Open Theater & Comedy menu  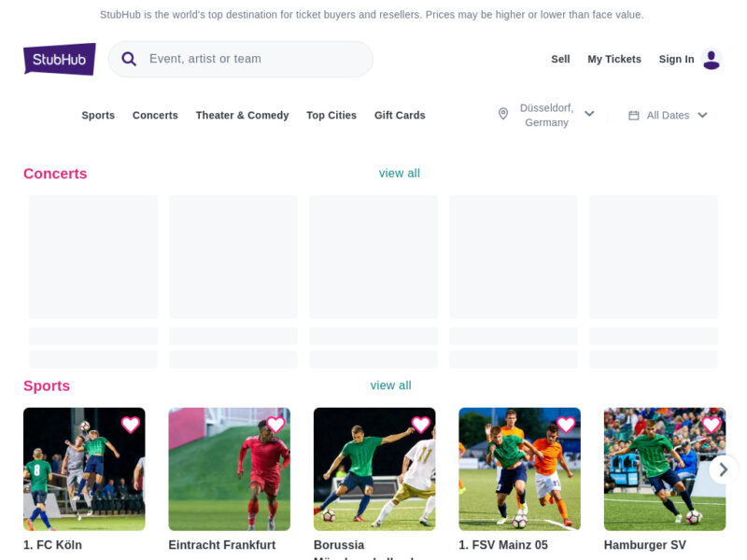click(242, 116)
